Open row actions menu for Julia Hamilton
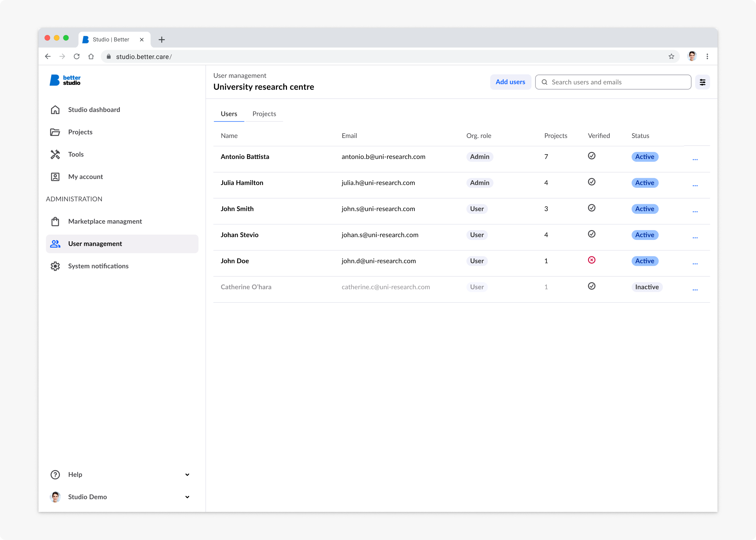The height and width of the screenshot is (540, 756). pos(695,185)
